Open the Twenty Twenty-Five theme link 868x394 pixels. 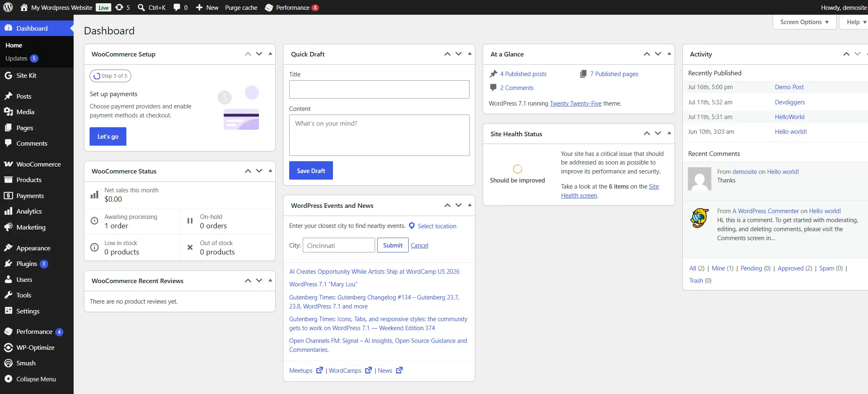pos(576,104)
